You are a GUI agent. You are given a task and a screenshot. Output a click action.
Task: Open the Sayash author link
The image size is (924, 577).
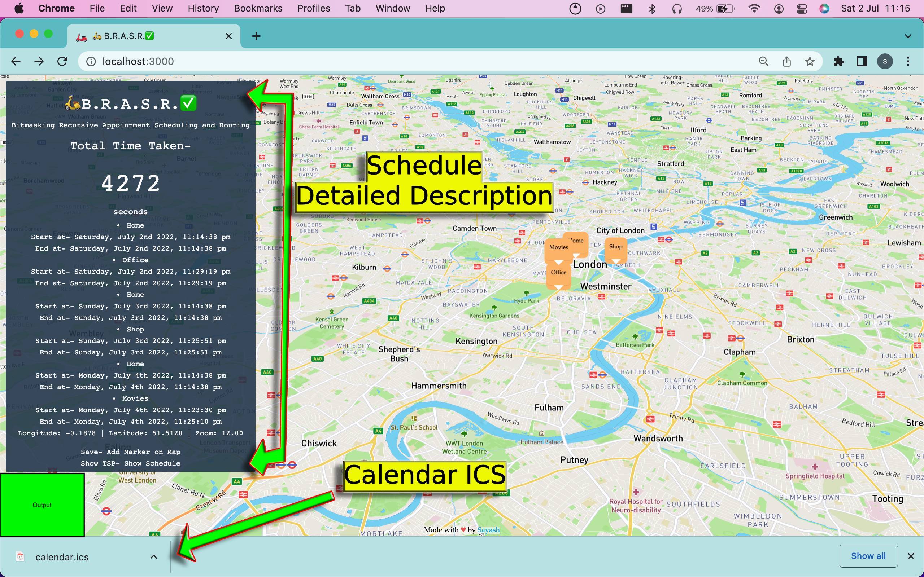point(488,530)
